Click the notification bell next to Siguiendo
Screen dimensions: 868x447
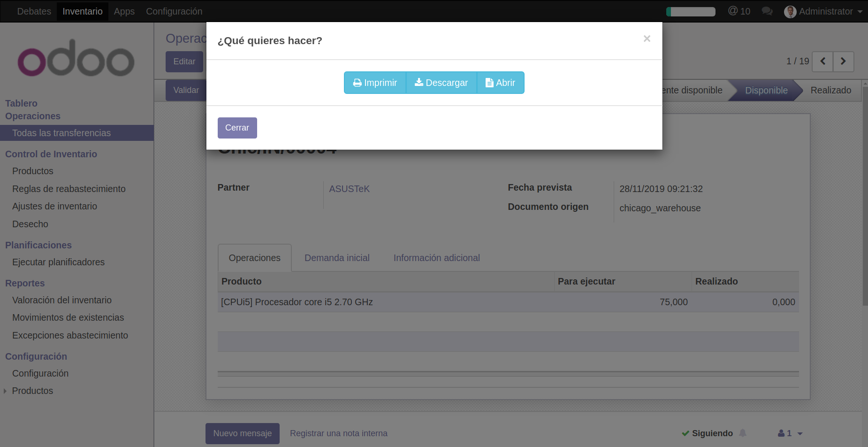coord(743,433)
